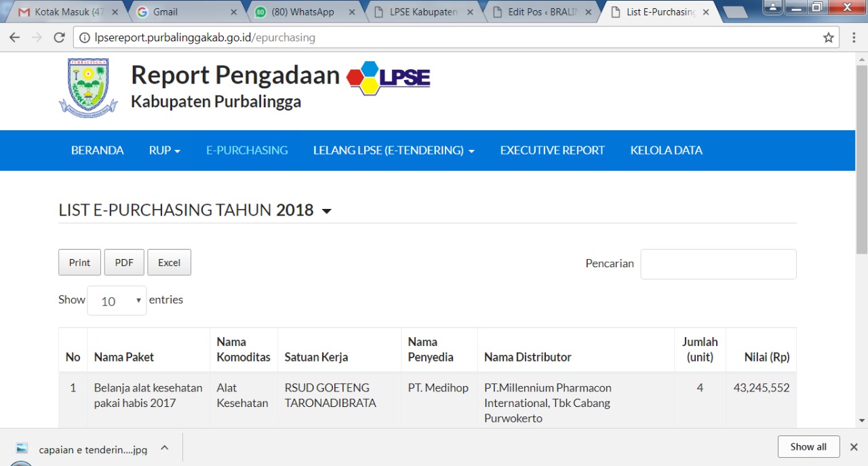Click Show all downloads button
This screenshot has height=466, width=868.
pos(808,446)
